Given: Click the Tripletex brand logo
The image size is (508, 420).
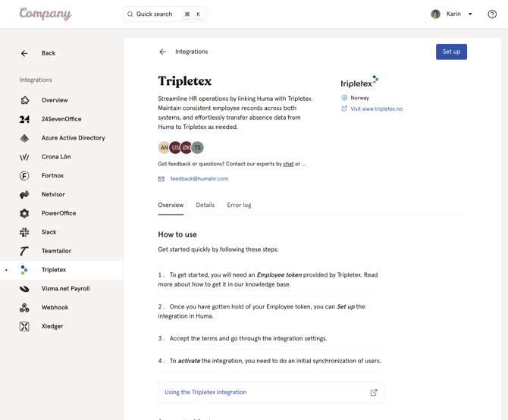Looking at the screenshot, I should [x=359, y=82].
